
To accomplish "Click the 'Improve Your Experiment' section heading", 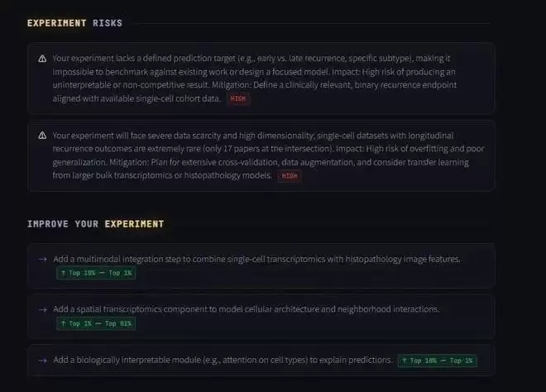I will click(x=95, y=224).
